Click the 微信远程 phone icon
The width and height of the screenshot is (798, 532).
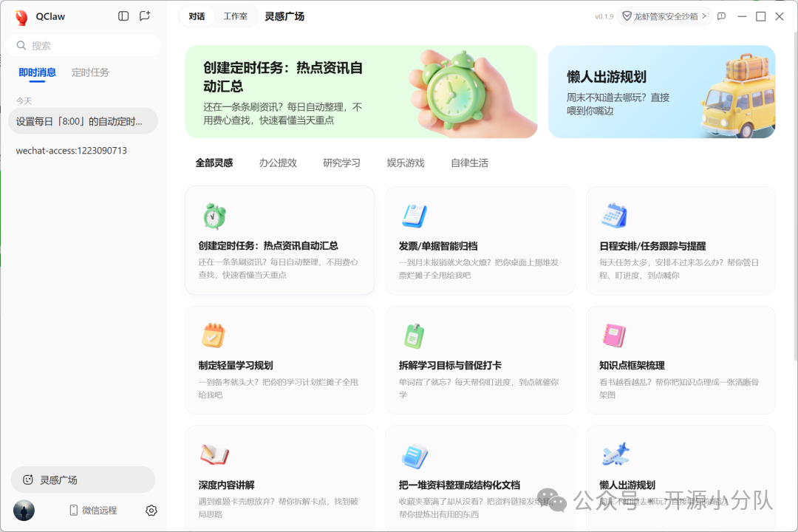click(72, 510)
